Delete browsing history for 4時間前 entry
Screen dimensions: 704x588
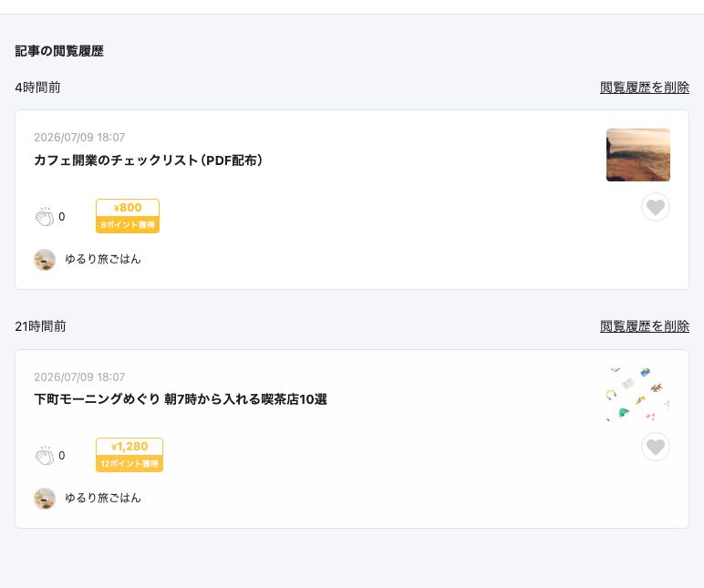[645, 88]
